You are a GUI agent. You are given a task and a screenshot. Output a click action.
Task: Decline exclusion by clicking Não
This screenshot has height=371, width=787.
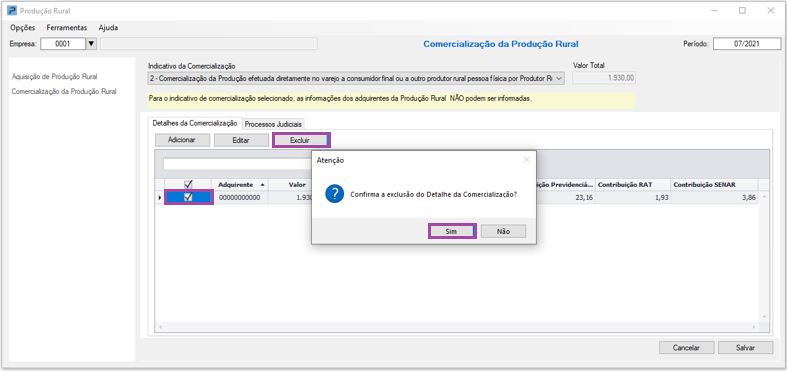click(503, 231)
